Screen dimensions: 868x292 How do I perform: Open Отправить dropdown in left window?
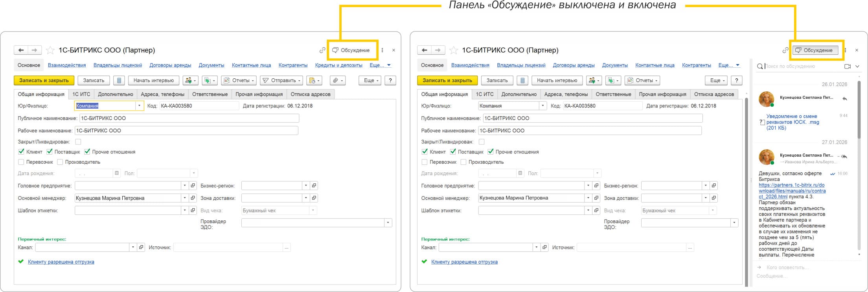click(281, 80)
